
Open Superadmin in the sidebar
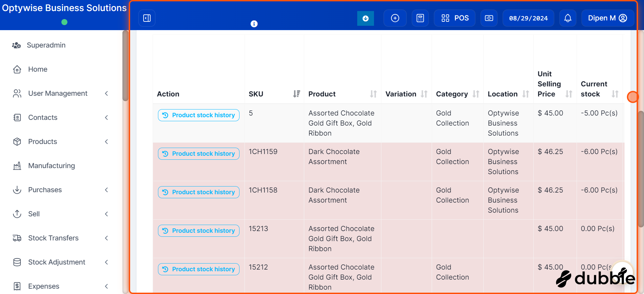(x=46, y=45)
